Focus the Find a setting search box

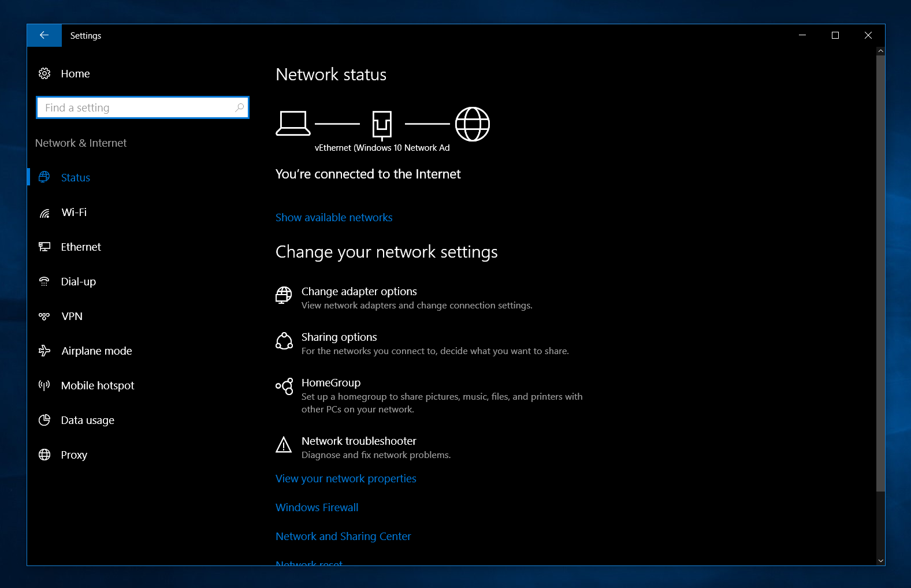pos(143,107)
